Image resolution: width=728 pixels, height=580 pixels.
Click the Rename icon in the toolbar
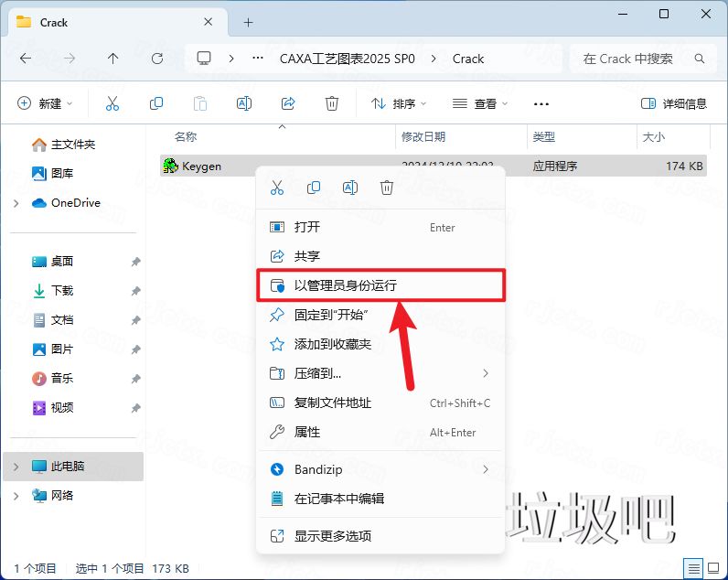(x=244, y=103)
